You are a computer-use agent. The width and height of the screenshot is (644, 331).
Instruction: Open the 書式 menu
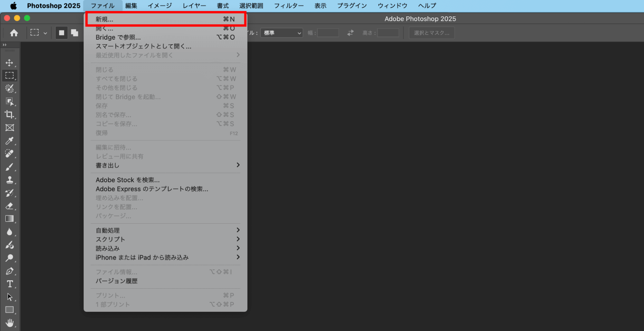point(223,6)
